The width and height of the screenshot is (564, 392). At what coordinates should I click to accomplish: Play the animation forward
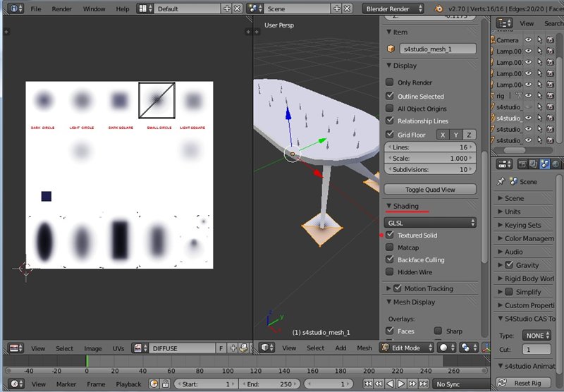[x=401, y=384]
